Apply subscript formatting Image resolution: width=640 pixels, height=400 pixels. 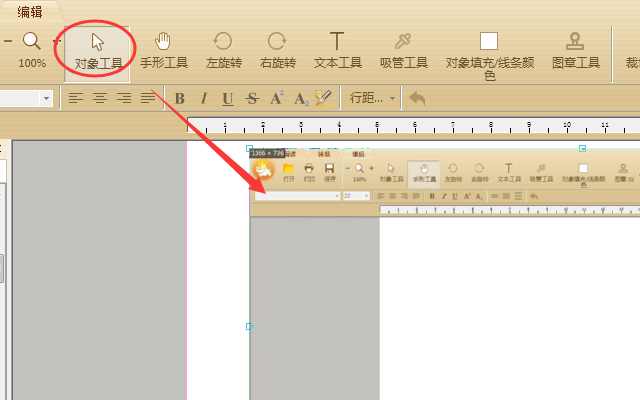[301, 99]
